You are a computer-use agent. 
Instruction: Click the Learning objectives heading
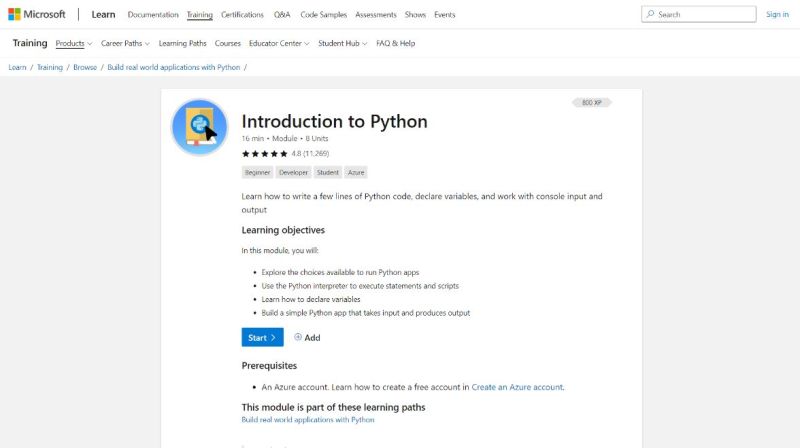coord(283,230)
